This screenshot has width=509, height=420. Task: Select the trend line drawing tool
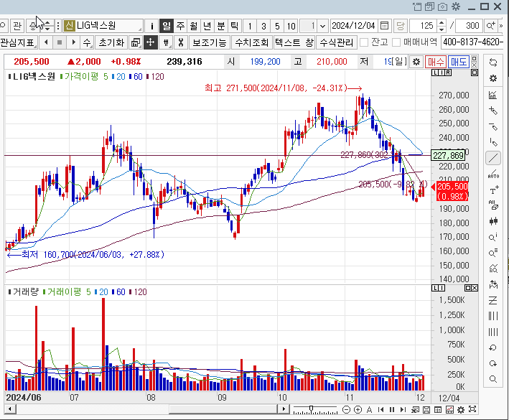[x=493, y=158]
